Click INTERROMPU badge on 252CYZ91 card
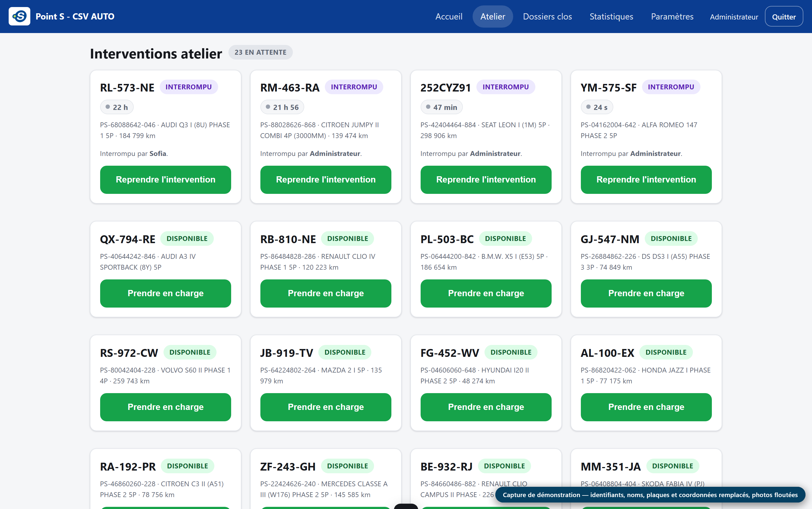Screen dimensions: 812x509 pos(505,87)
